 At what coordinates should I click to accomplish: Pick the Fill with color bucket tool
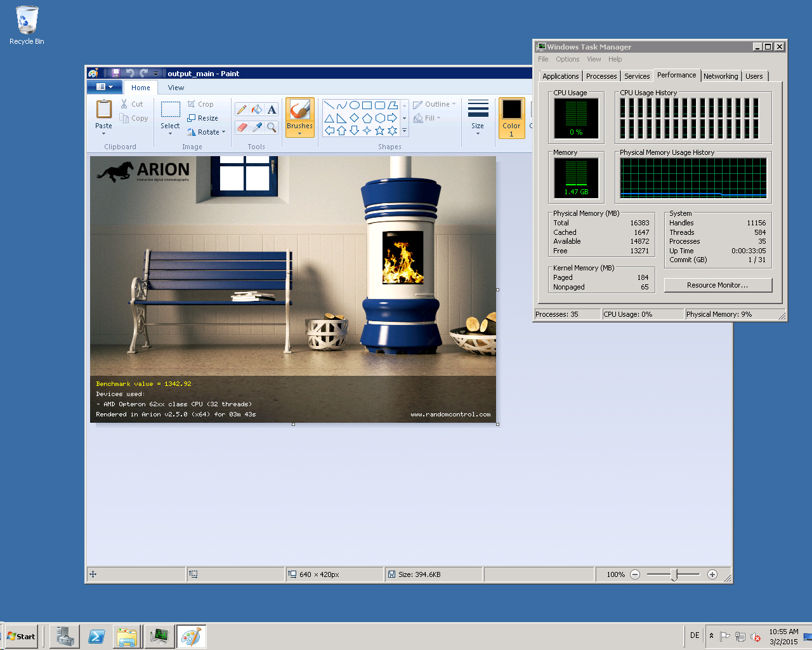256,110
